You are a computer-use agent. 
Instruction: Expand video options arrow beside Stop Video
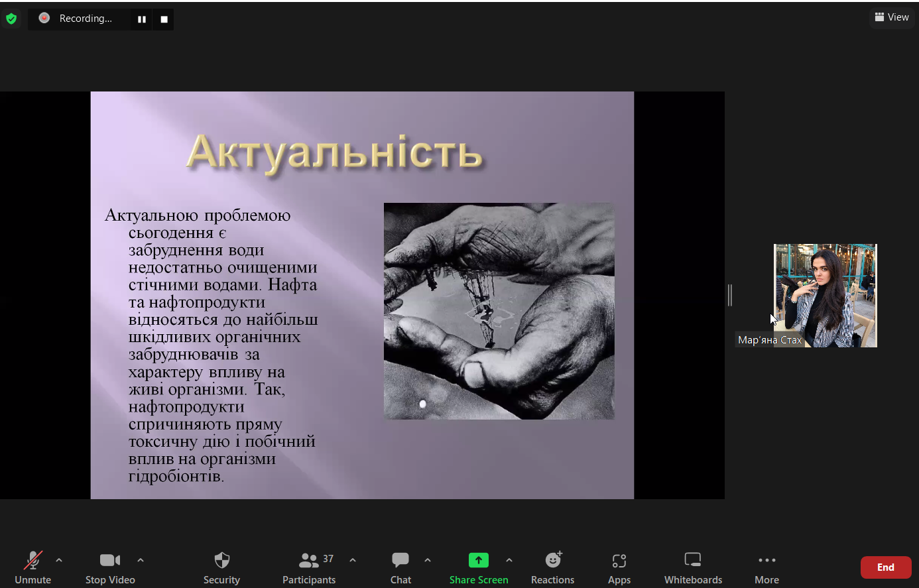(x=141, y=561)
